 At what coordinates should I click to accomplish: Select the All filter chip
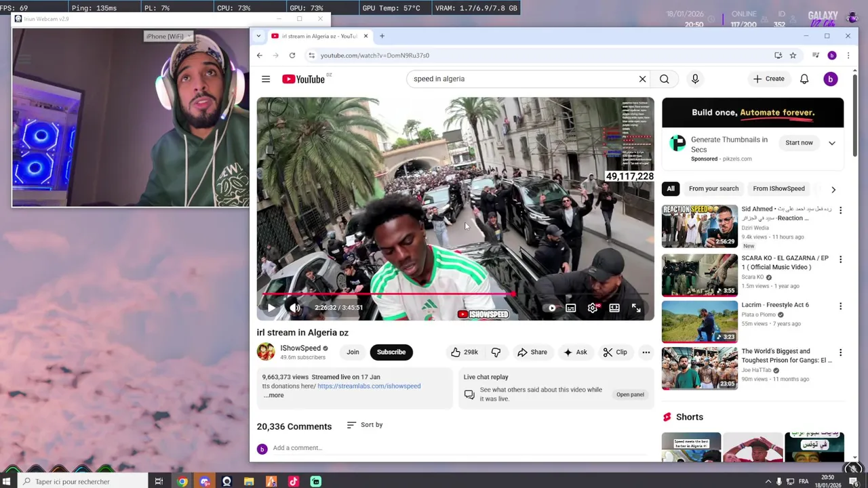(x=671, y=189)
